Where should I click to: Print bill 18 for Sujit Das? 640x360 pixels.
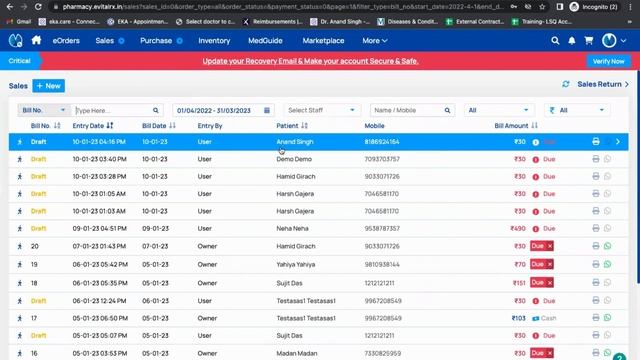(596, 282)
